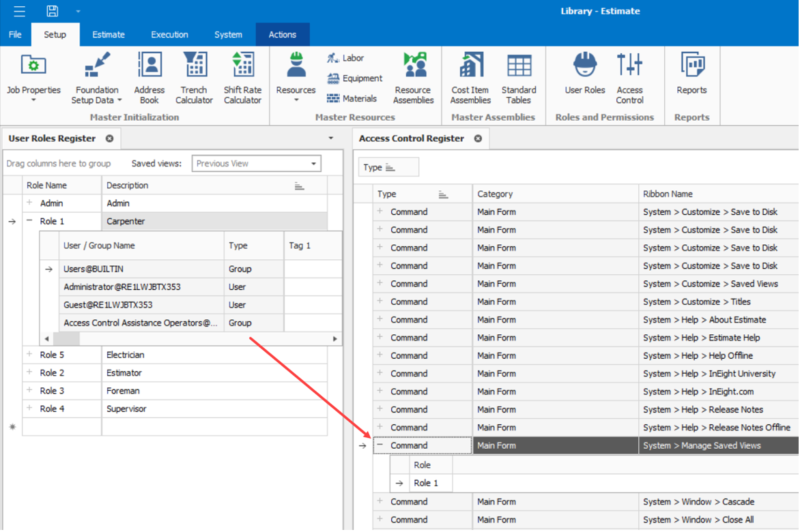Sort the Type column
Viewport: 800px width, 532px height.
pyautogui.click(x=444, y=194)
